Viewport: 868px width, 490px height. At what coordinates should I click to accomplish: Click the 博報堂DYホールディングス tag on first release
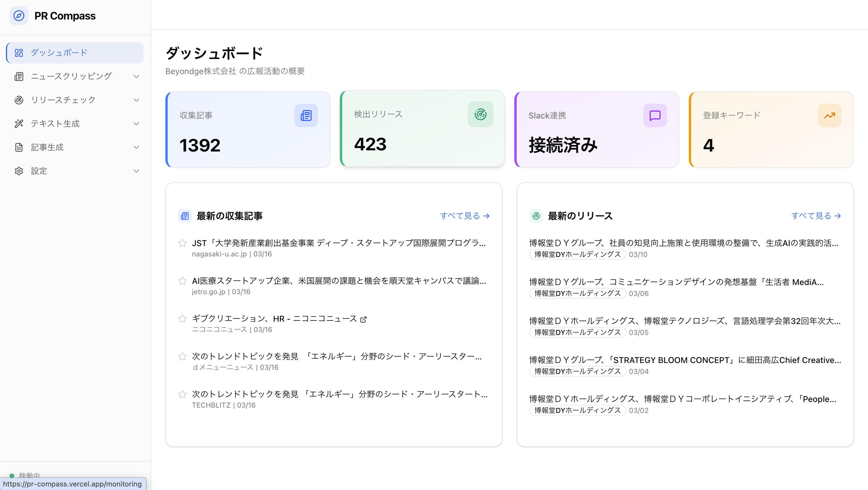coord(577,254)
